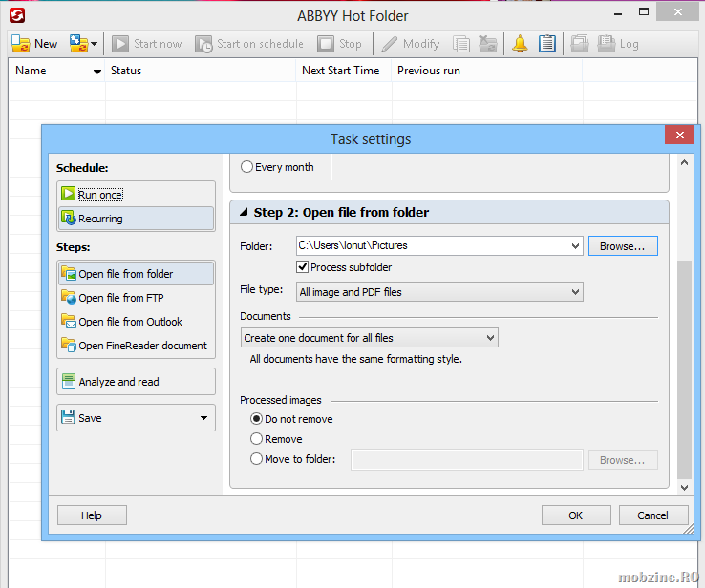This screenshot has height=588, width=705.
Task: Click the Previous run column header
Action: tap(487, 71)
